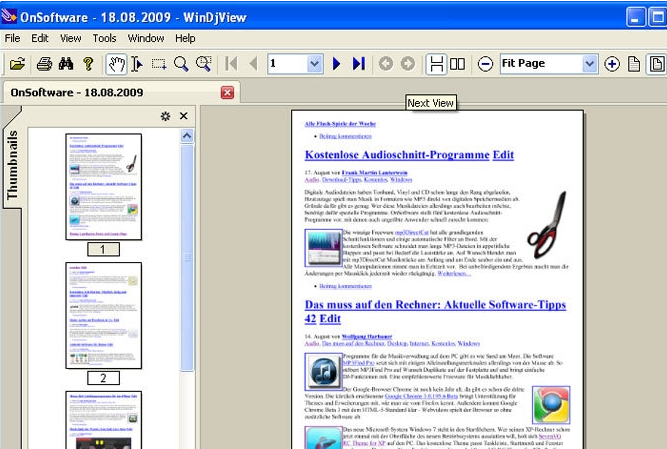667x449 pixels.
Task: Go to the next page arrow
Action: (x=336, y=64)
